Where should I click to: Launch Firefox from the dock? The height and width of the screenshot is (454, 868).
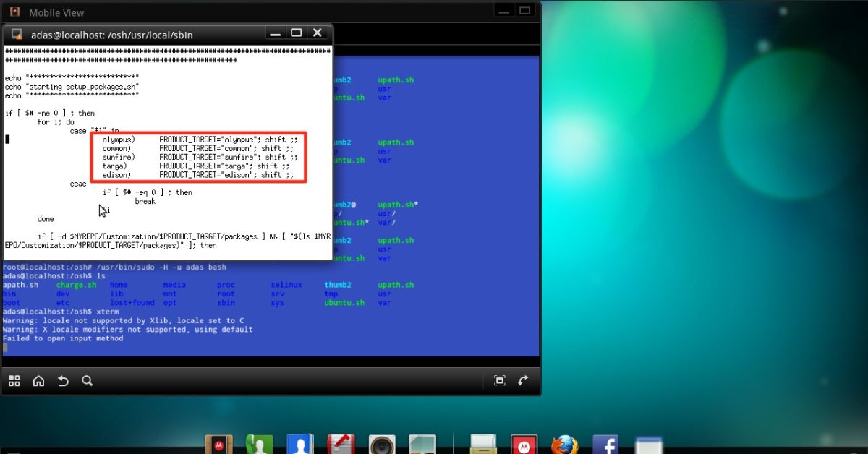[564, 445]
